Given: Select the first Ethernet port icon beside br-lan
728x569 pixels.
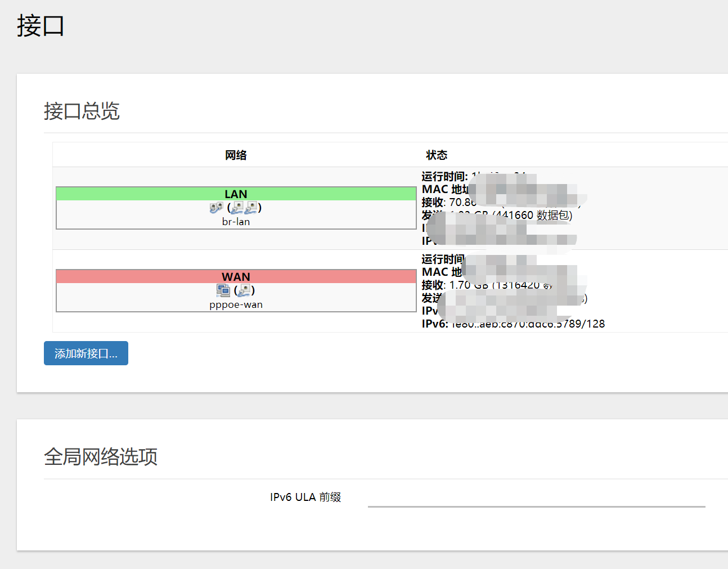Looking at the screenshot, I should [x=236, y=207].
